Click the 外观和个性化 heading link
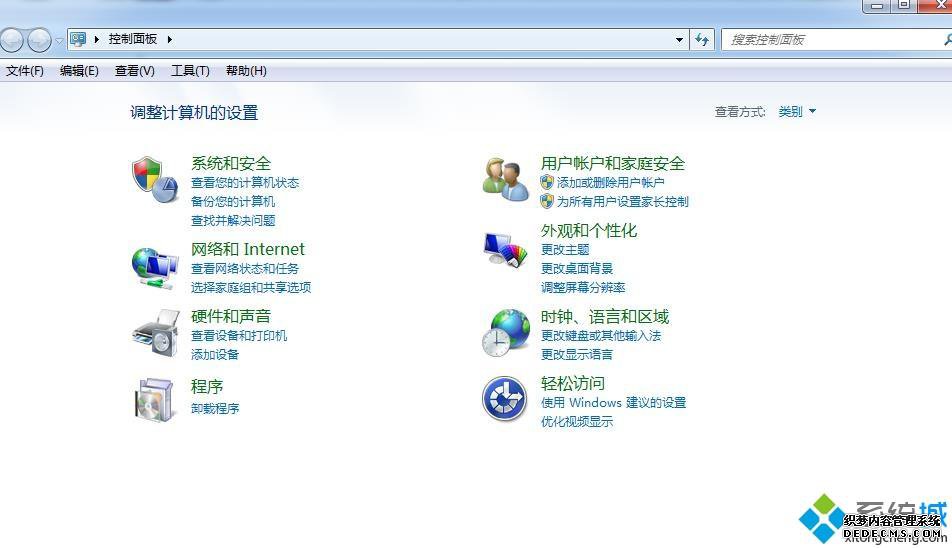Image resolution: width=952 pixels, height=548 pixels. [589, 231]
